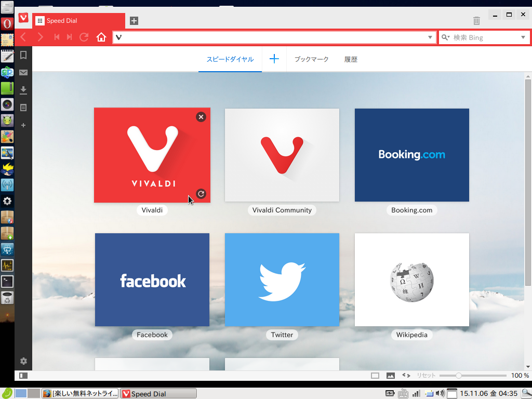Screen dimensions: 532x399
Task: Switch to the 履歴 tab
Action: point(351,59)
